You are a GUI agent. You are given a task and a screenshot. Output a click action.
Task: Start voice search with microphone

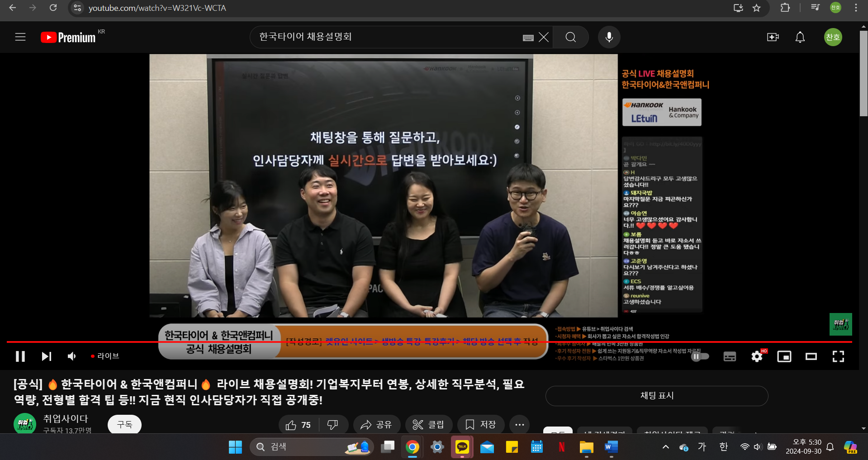609,37
